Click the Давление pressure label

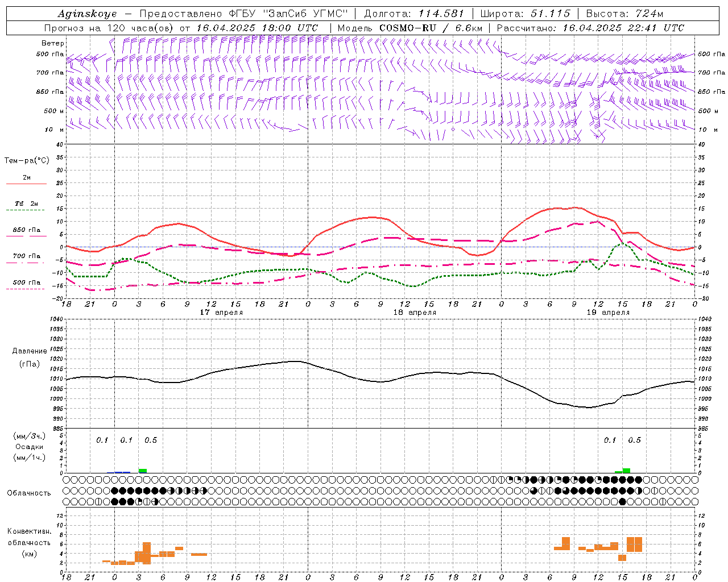(30, 351)
